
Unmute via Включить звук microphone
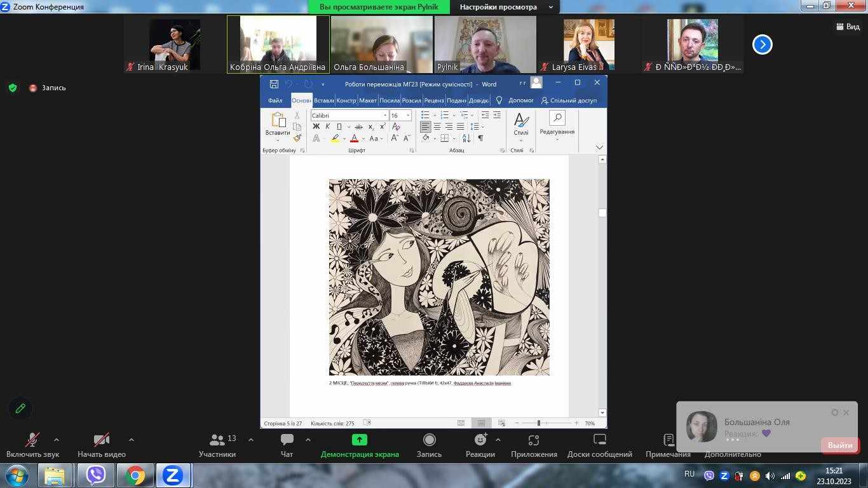32,445
